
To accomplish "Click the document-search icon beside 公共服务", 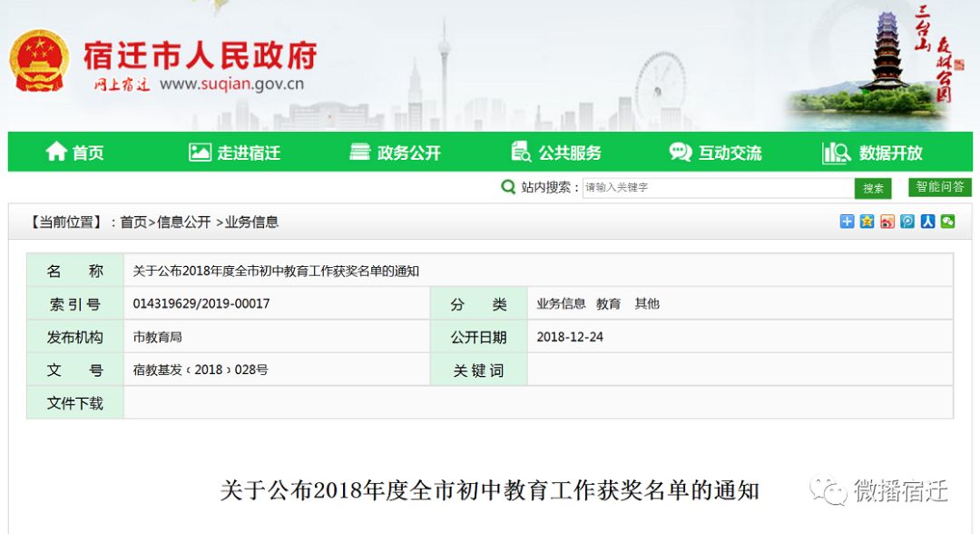I will (521, 152).
